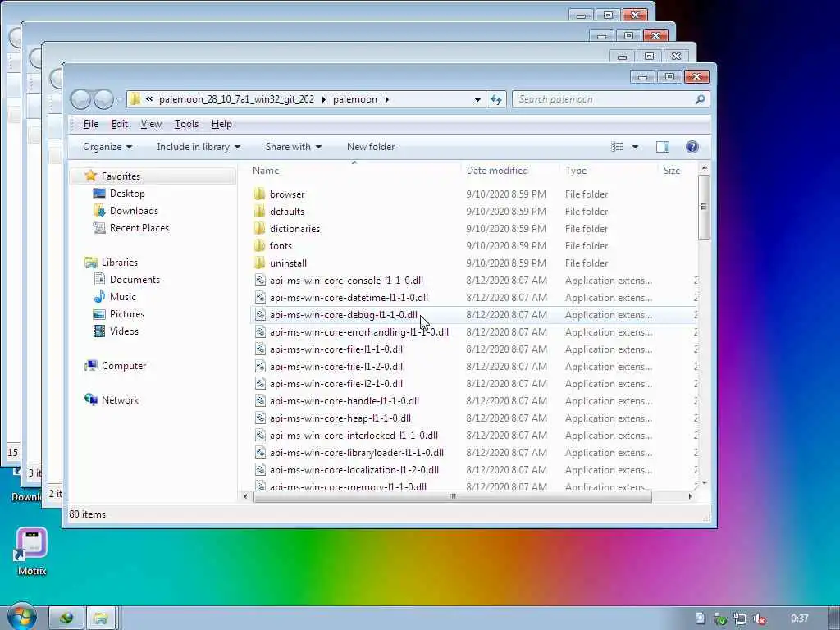Select api-ms-win-core-debug-l1-1-0.dll file name

(x=344, y=314)
